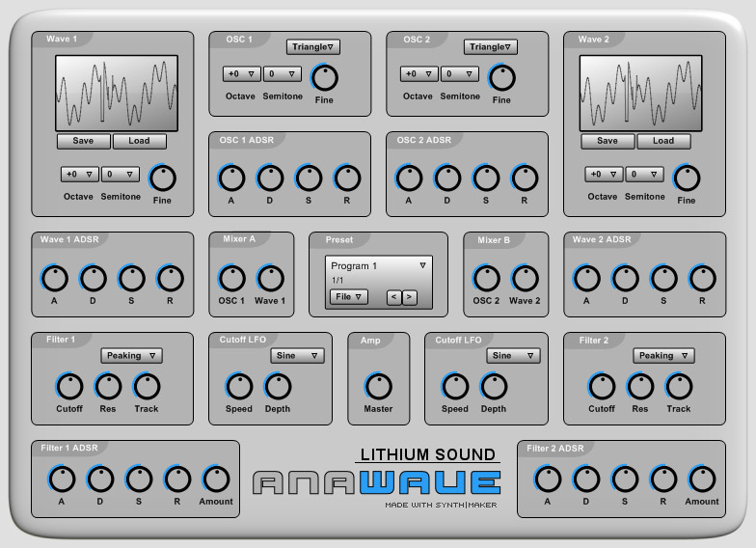Click the Wave 1 ADSR sustain knob

click(x=131, y=279)
